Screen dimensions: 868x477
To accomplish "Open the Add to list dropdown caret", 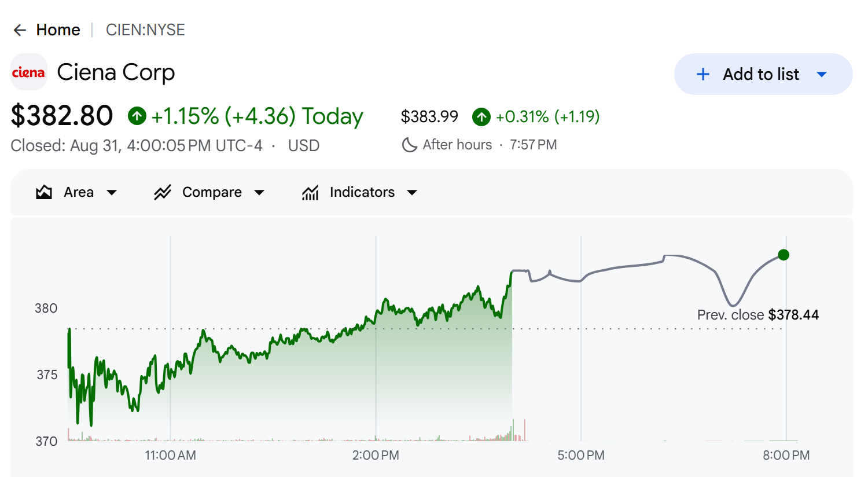I will point(822,74).
